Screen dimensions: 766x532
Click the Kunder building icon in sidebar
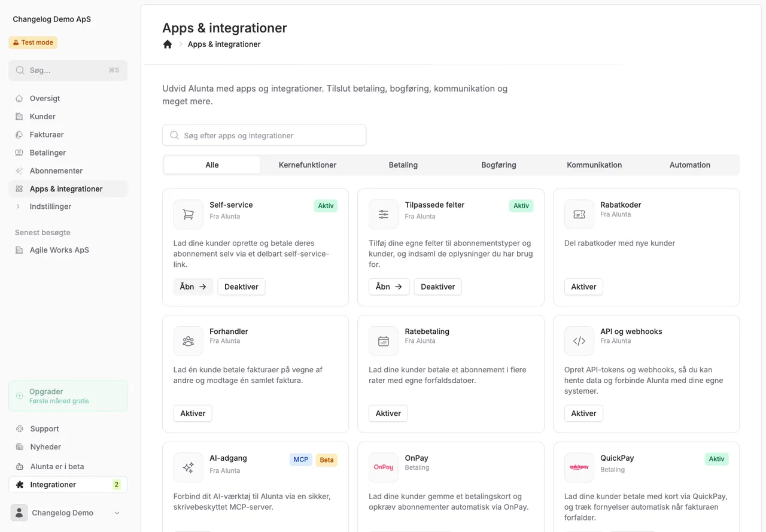(20, 117)
